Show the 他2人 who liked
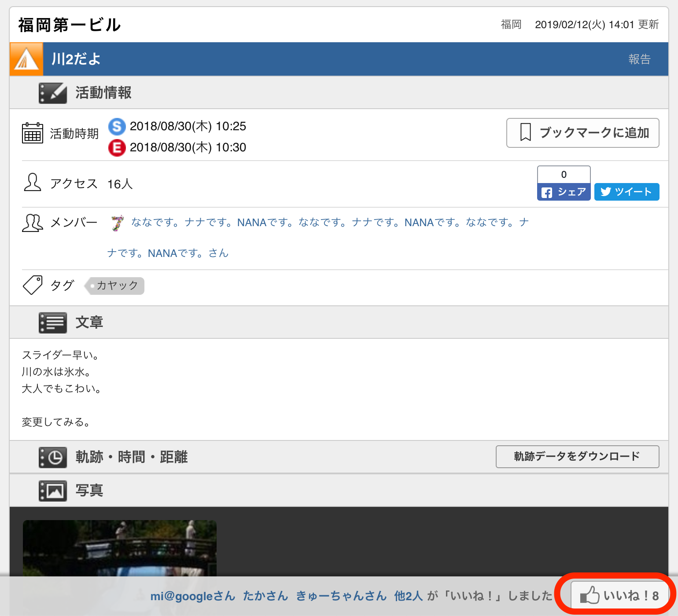Image resolution: width=678 pixels, height=616 pixels. click(x=409, y=596)
